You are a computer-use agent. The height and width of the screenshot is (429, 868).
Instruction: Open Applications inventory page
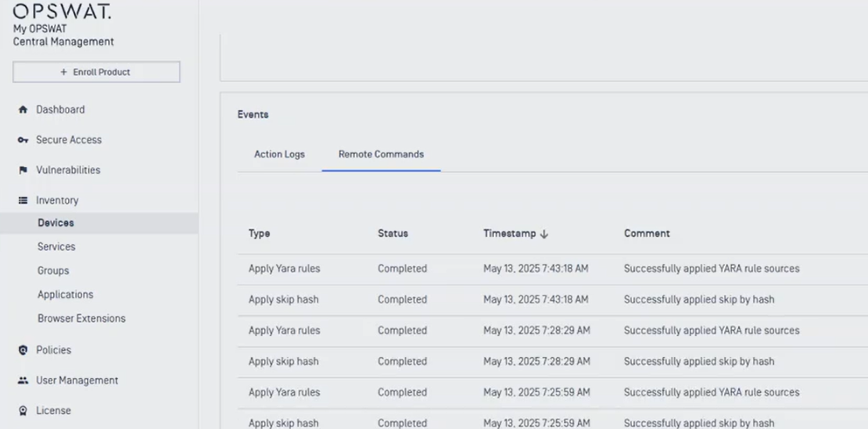click(65, 295)
